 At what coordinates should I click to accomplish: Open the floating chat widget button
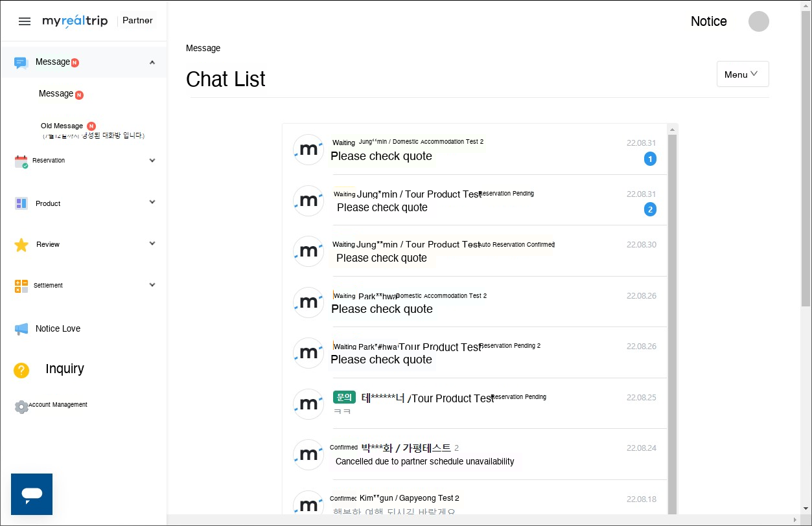coord(32,494)
